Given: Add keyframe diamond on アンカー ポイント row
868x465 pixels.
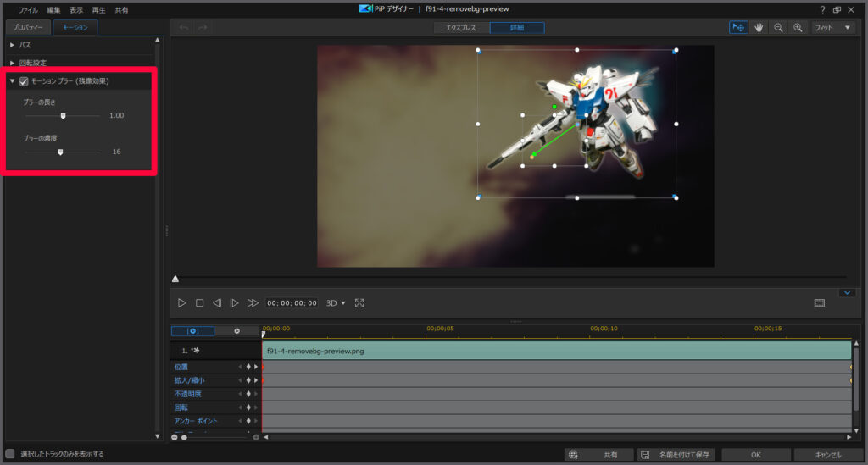Looking at the screenshot, I should tap(248, 421).
